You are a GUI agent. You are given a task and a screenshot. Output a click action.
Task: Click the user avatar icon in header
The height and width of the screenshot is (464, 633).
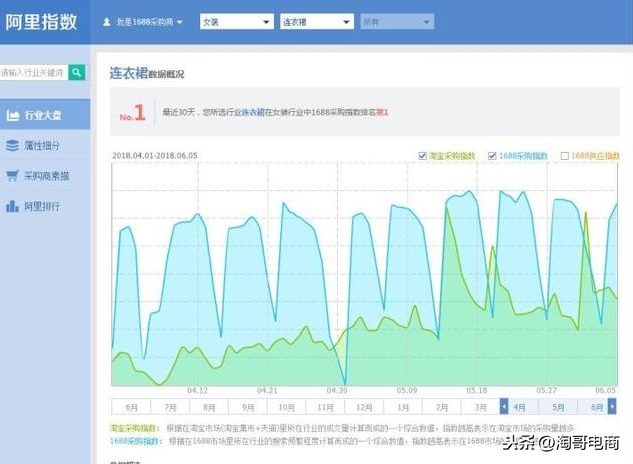click(x=107, y=22)
